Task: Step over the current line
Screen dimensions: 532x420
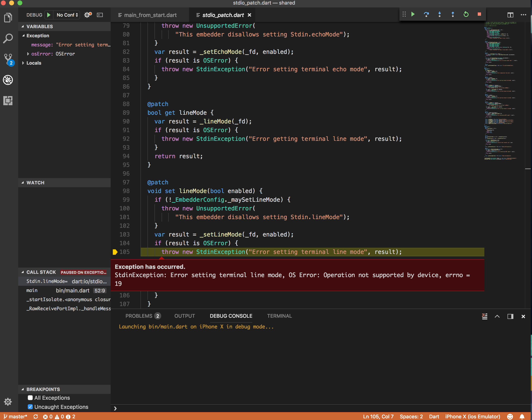Action: (427, 14)
